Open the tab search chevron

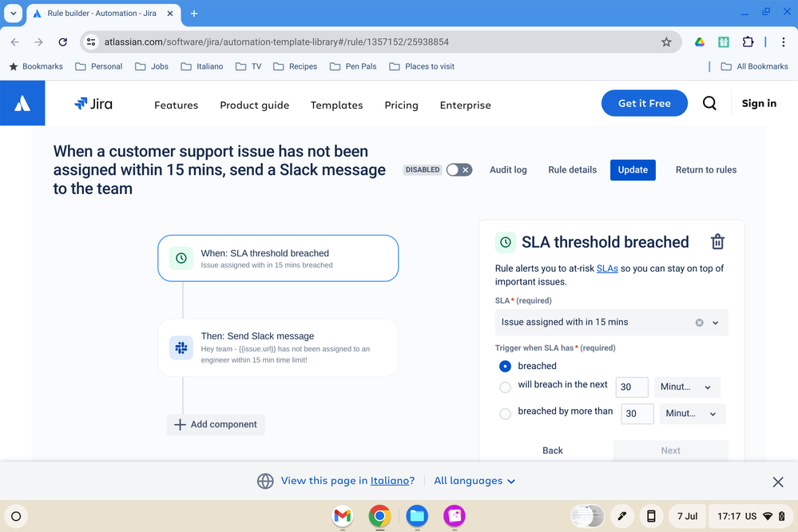pos(14,14)
